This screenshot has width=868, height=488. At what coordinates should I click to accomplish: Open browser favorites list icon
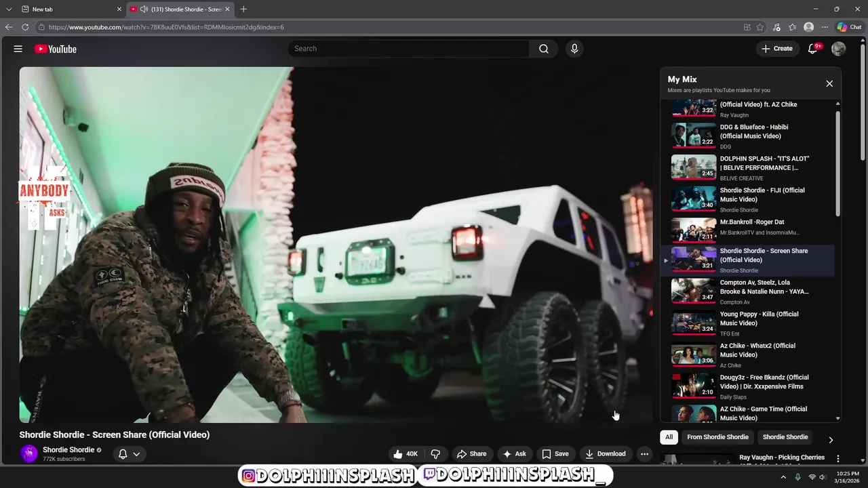(x=793, y=27)
